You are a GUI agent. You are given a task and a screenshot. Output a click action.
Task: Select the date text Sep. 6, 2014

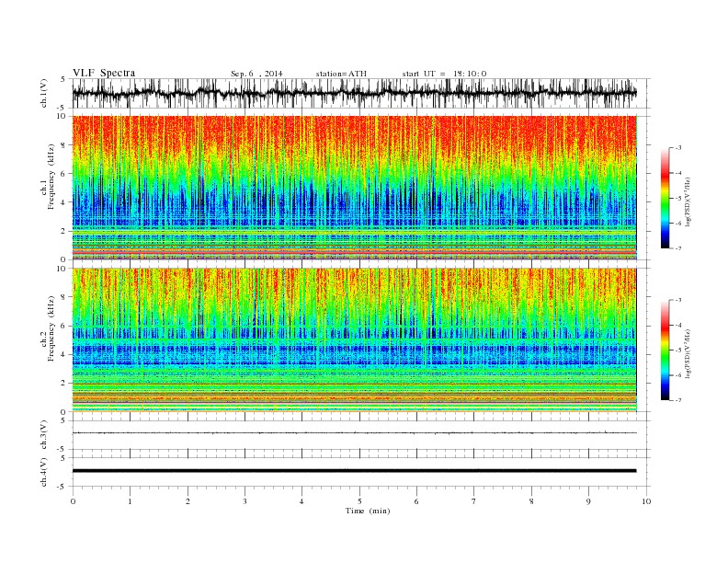pos(256,74)
